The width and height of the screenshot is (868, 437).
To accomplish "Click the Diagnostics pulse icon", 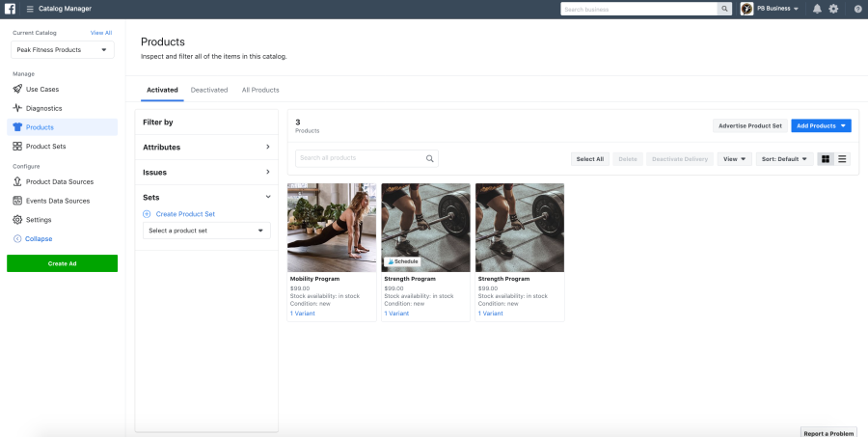I will [17, 108].
